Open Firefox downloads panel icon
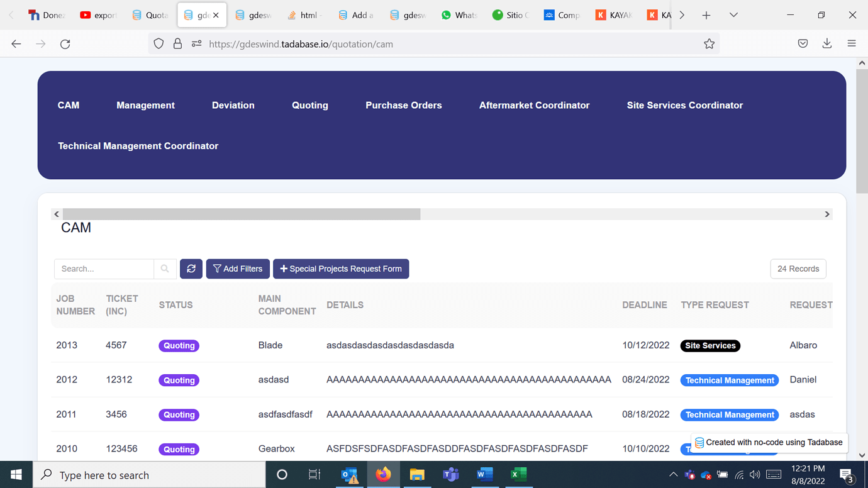 pos(827,44)
